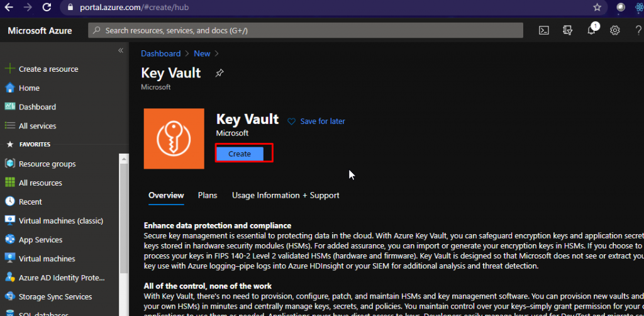
Task: Click the browser back arrow
Action: (9, 7)
